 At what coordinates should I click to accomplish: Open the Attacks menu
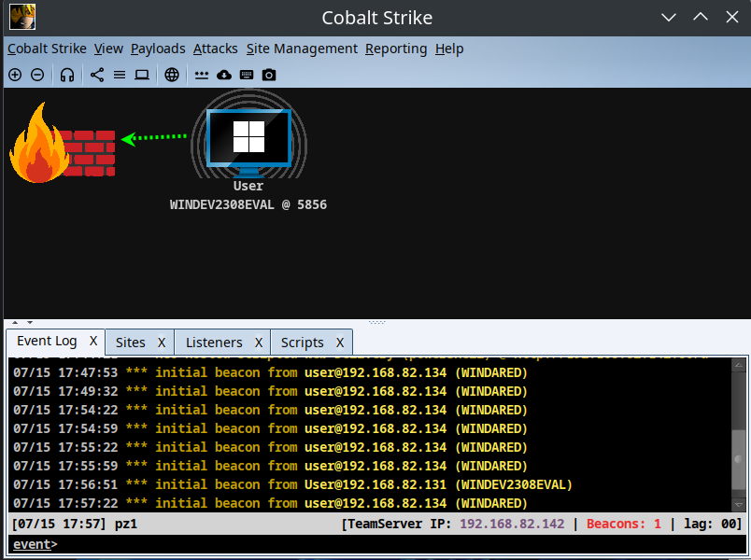click(x=215, y=49)
